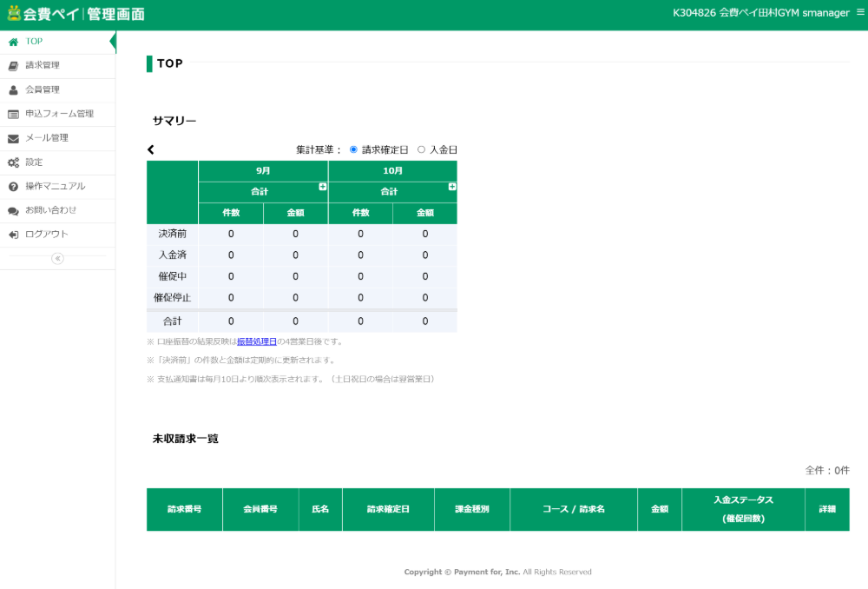
Task: Click the 全件：0件 count text
Action: (827, 471)
